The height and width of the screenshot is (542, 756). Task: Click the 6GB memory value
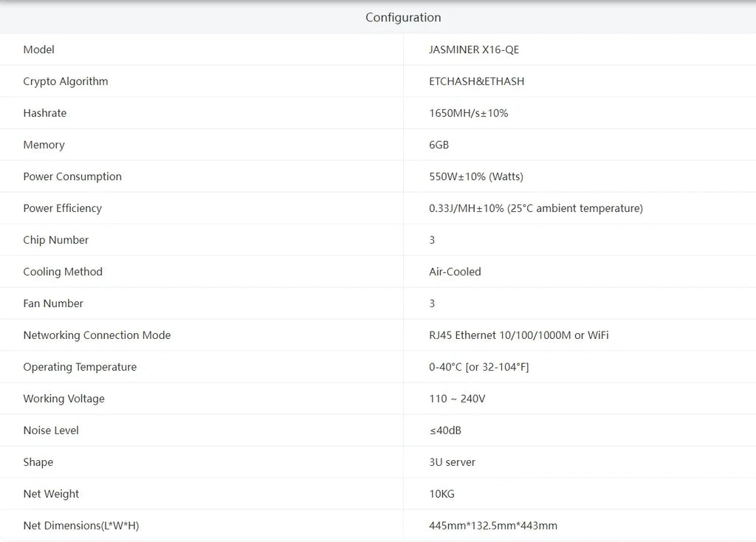(439, 145)
